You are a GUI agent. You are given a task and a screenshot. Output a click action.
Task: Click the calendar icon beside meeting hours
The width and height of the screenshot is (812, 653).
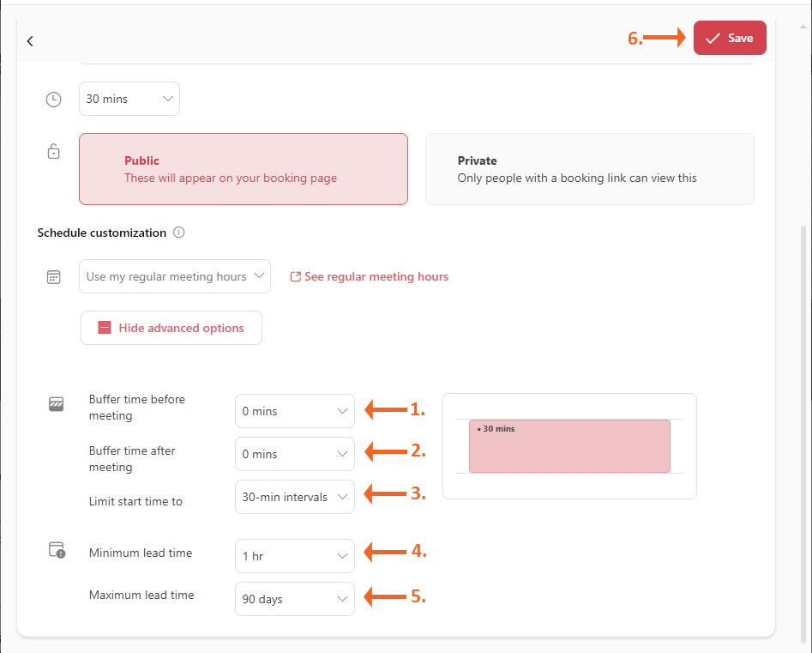(x=53, y=277)
